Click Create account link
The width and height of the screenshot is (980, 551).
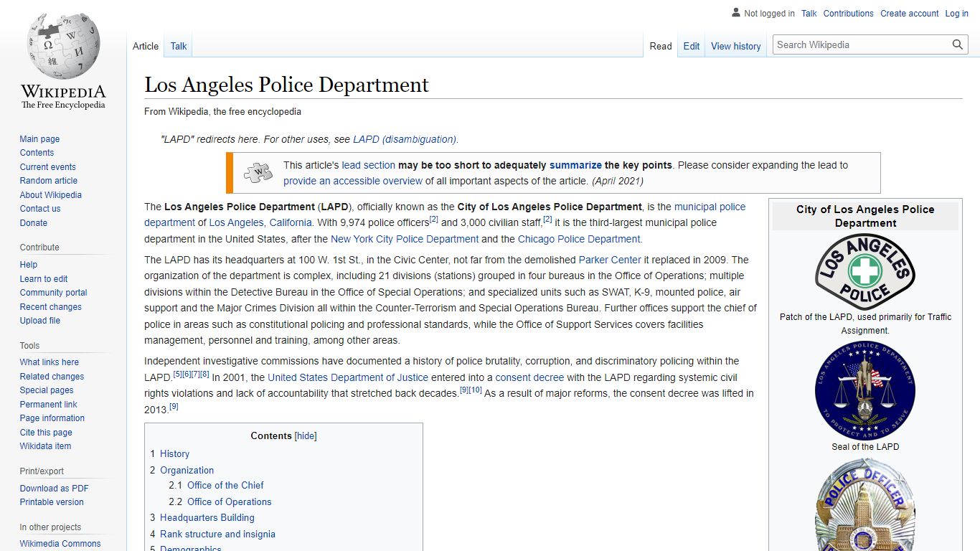click(x=910, y=13)
